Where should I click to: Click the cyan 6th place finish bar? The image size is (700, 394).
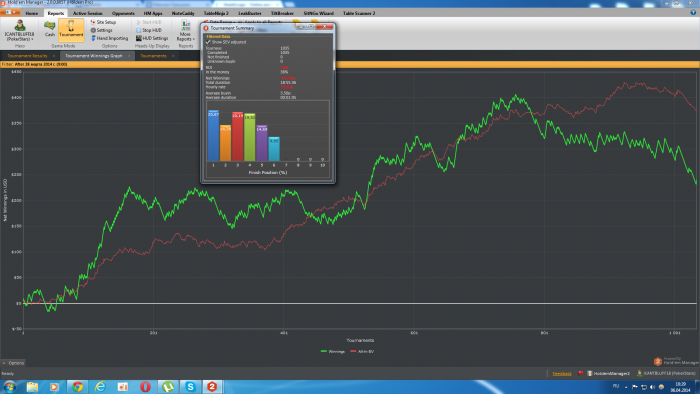(274, 149)
